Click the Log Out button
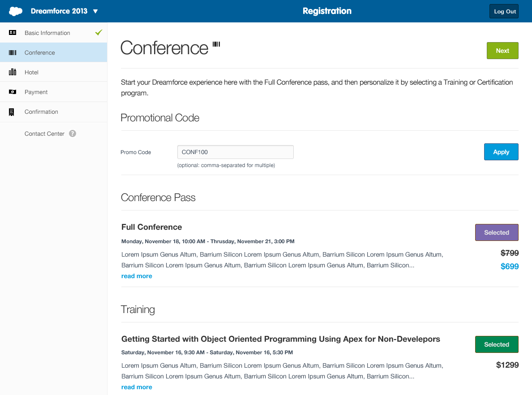 504,11
